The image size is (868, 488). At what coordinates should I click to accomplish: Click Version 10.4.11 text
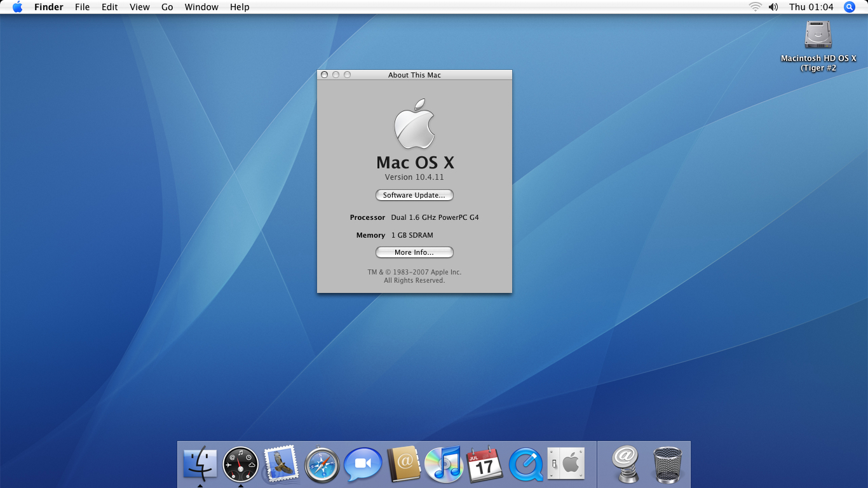point(414,177)
